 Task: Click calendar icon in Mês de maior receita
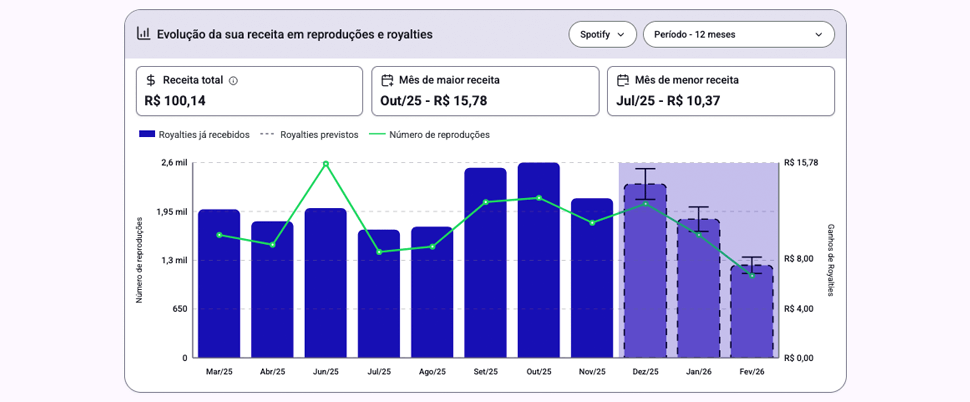[387, 80]
